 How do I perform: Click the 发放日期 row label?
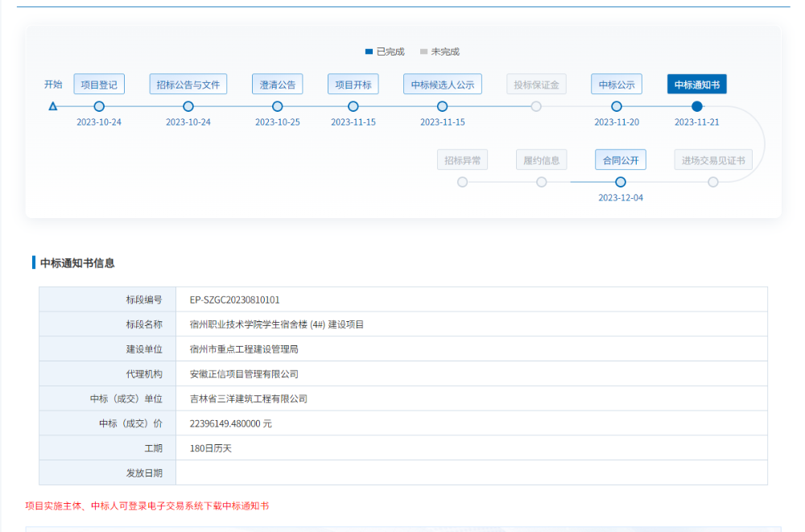pos(144,473)
